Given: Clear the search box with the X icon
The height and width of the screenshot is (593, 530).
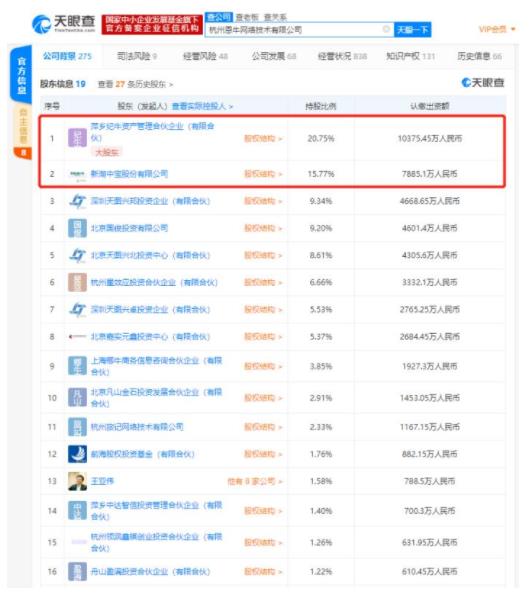Looking at the screenshot, I should (386, 29).
